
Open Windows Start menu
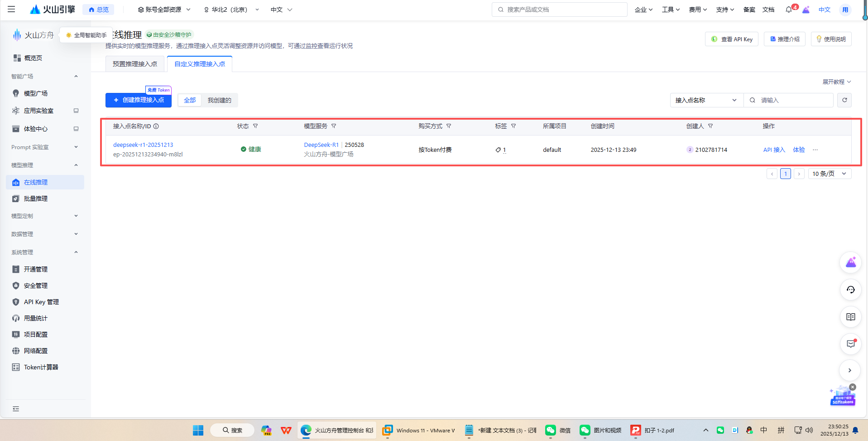(x=198, y=430)
